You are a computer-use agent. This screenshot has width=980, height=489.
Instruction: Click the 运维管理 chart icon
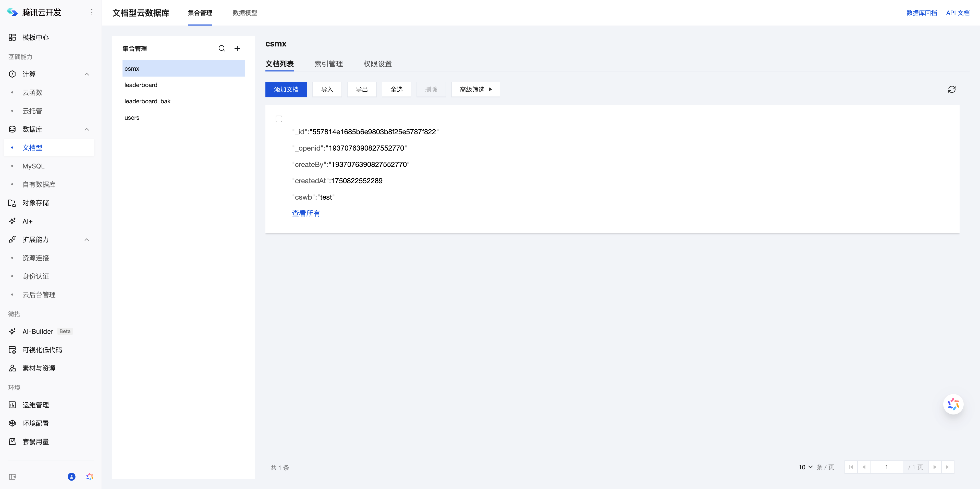(x=12, y=405)
